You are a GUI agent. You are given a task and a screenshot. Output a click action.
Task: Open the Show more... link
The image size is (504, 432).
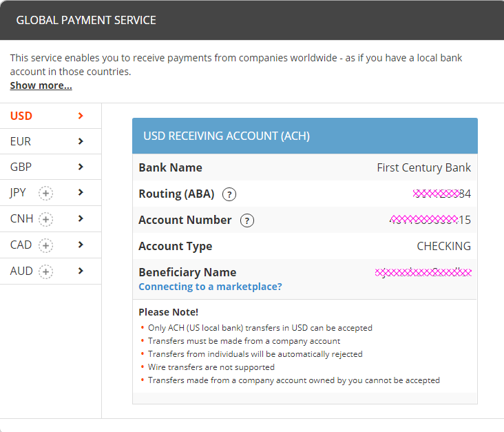(x=41, y=85)
